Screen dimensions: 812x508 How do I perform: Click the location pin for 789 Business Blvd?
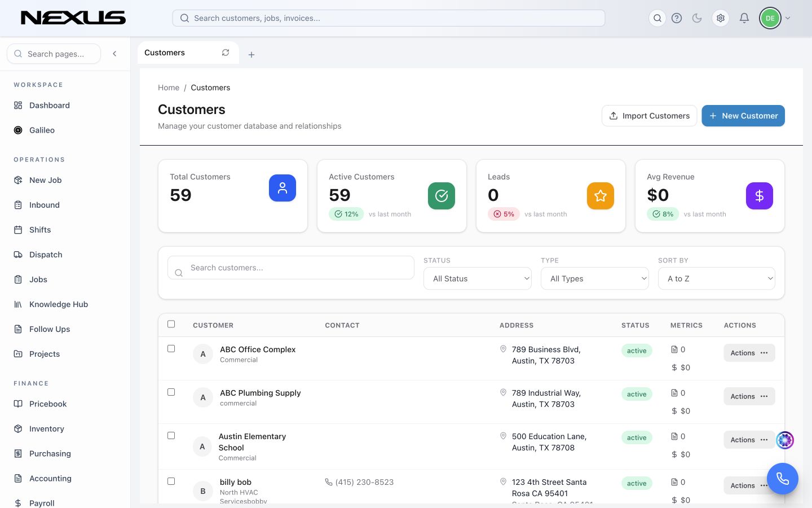[503, 349]
